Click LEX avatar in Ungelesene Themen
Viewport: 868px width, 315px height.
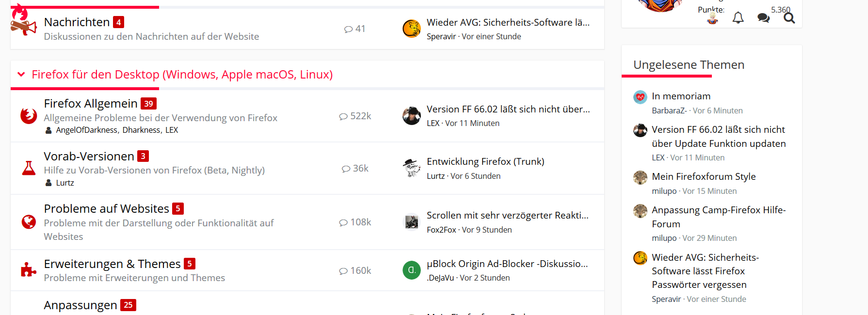pyautogui.click(x=640, y=130)
